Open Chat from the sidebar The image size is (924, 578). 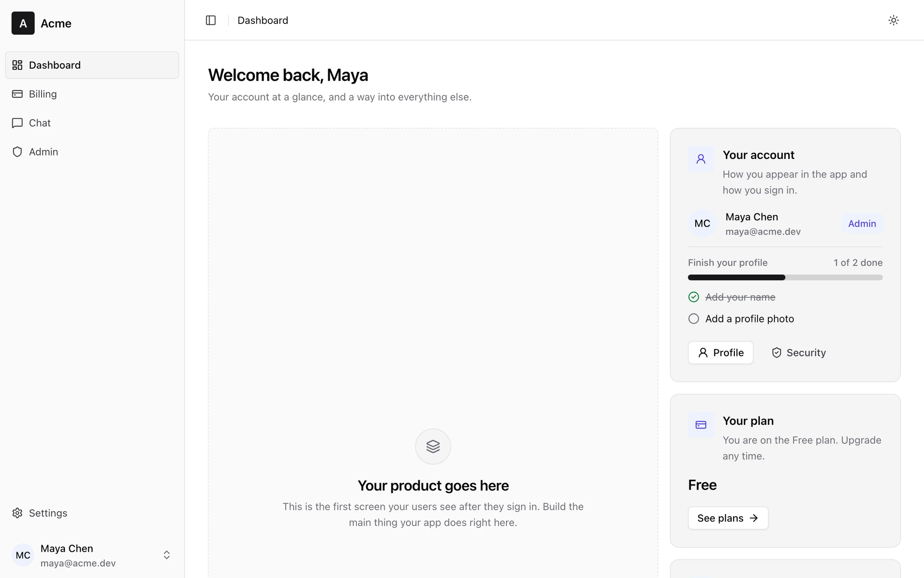92,123
